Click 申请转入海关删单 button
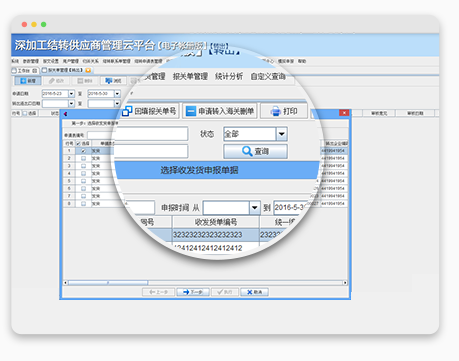The image size is (459, 361). coord(220,111)
